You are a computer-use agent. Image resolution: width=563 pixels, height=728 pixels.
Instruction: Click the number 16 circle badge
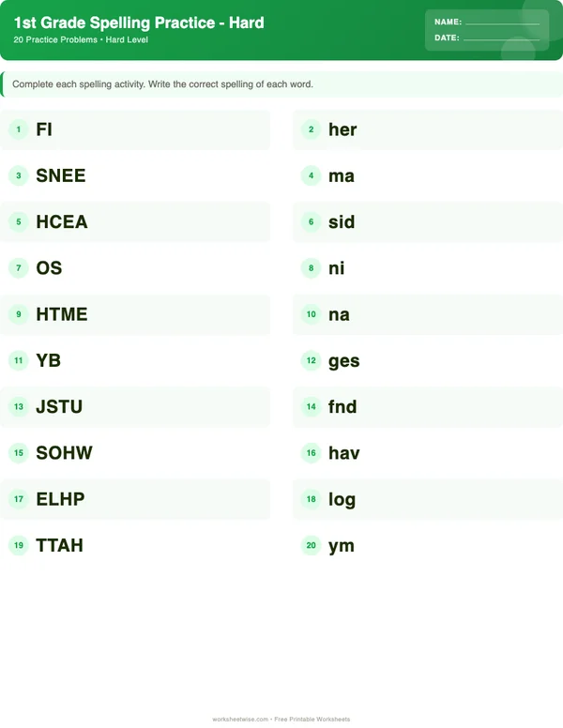(311, 453)
